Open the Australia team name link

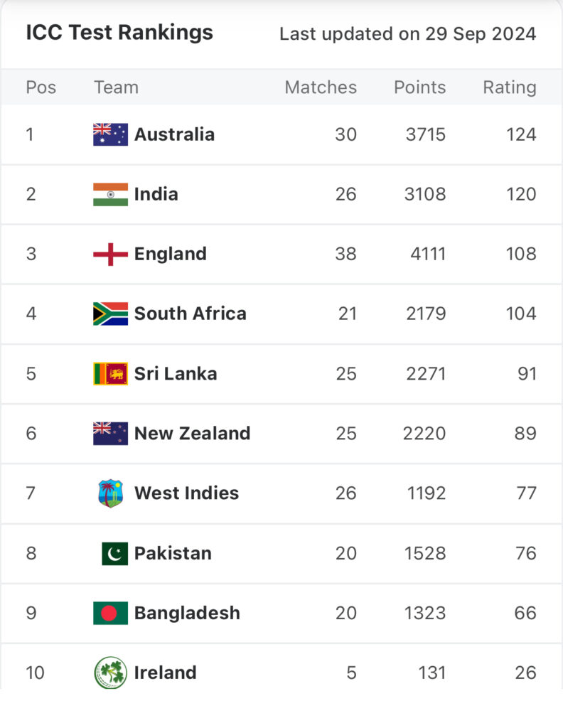coord(175,134)
